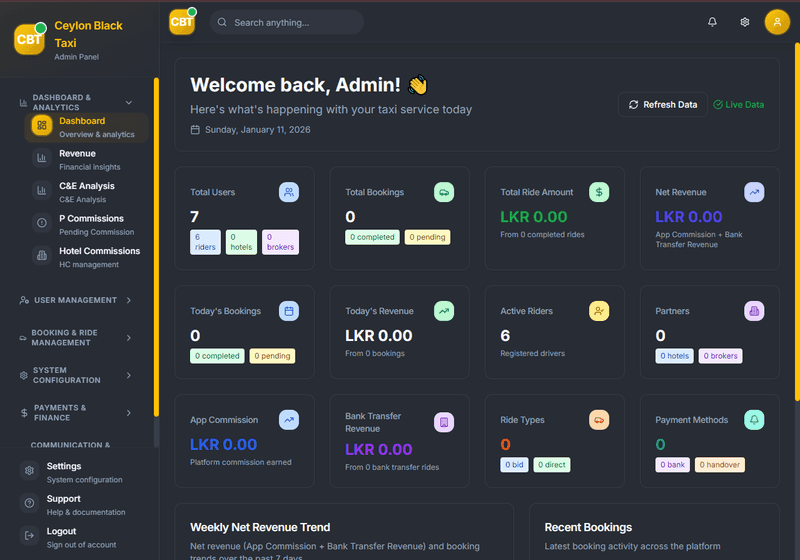Image resolution: width=800 pixels, height=560 pixels.
Task: Click 'Recent Bookings' heading
Action: (588, 527)
